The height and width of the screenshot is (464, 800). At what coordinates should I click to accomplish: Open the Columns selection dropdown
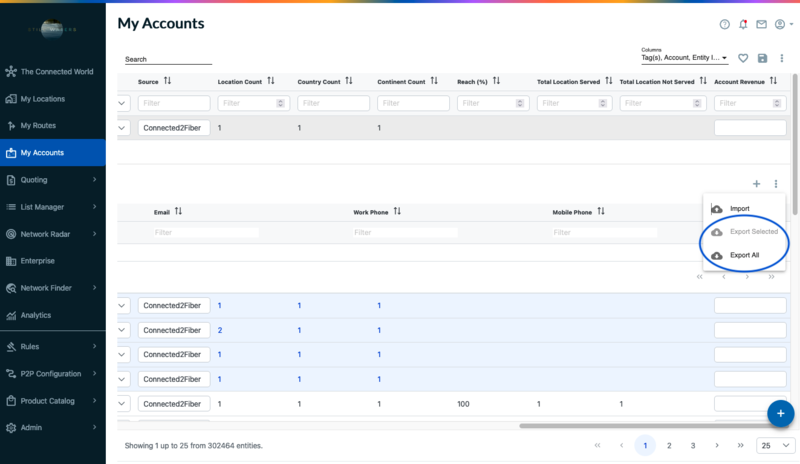coord(685,58)
